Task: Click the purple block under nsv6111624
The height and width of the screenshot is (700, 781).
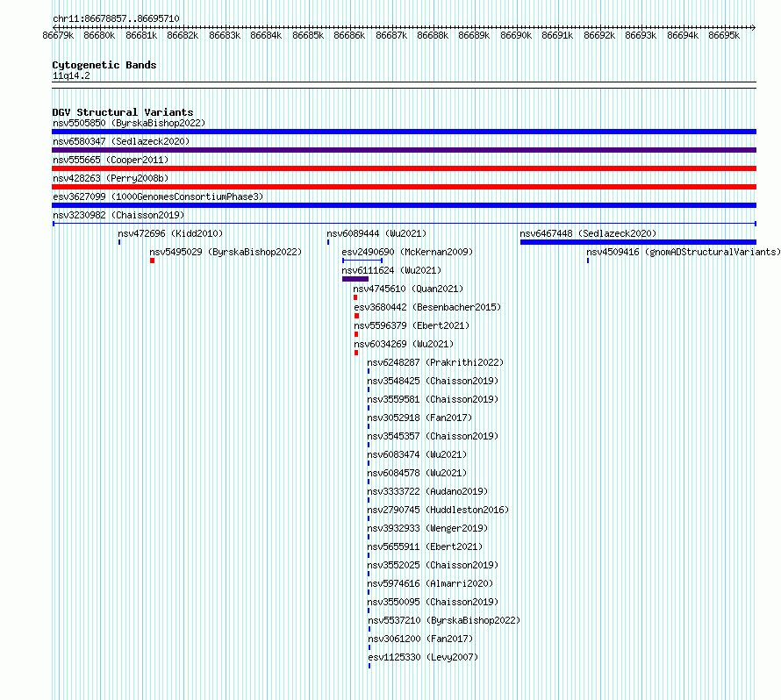Action: [355, 279]
